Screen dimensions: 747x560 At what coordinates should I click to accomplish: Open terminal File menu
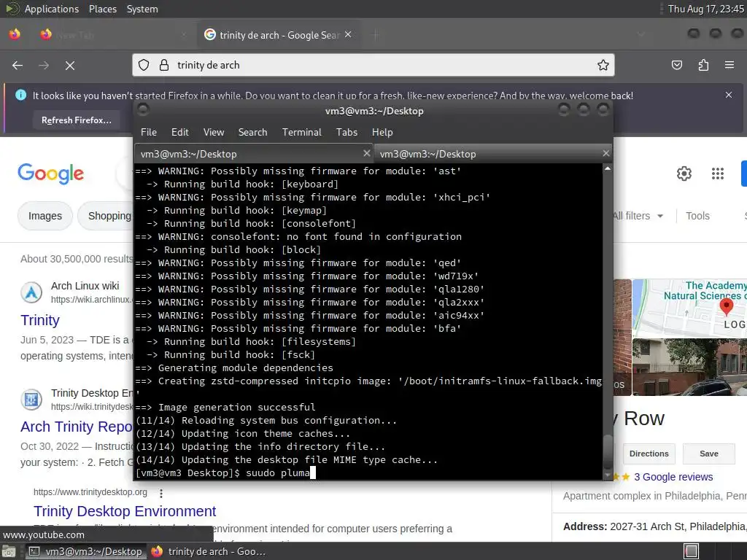tap(149, 132)
